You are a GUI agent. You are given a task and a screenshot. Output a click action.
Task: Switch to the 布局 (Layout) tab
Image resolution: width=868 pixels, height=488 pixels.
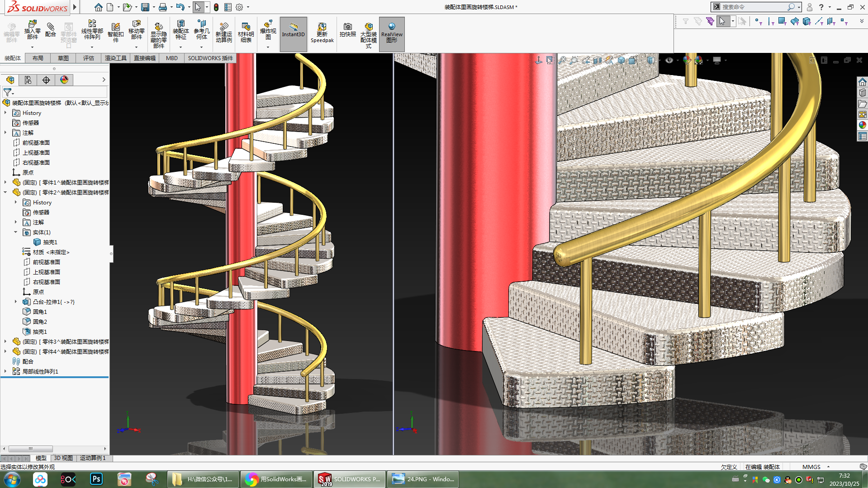pyautogui.click(x=38, y=58)
